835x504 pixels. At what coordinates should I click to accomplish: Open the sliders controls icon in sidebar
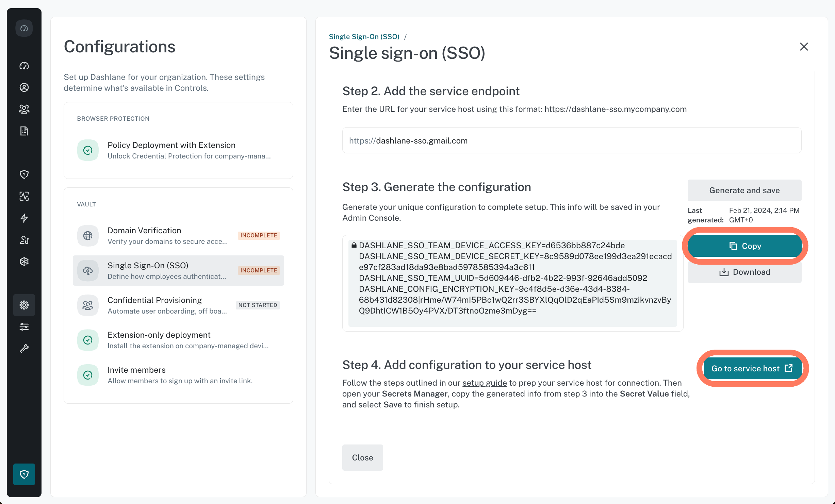[24, 327]
